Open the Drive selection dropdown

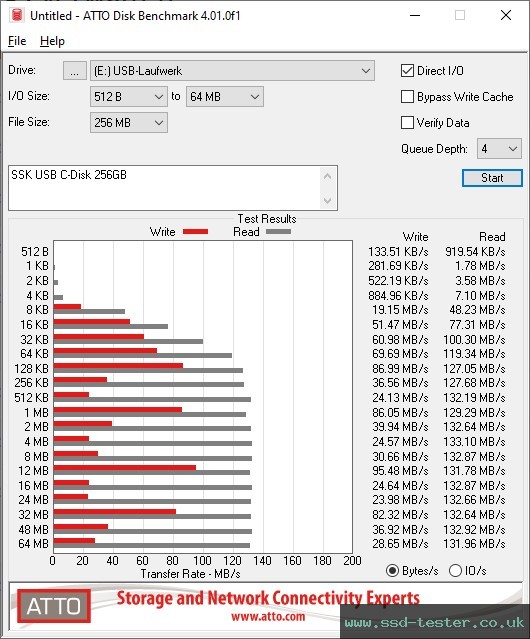point(232,71)
